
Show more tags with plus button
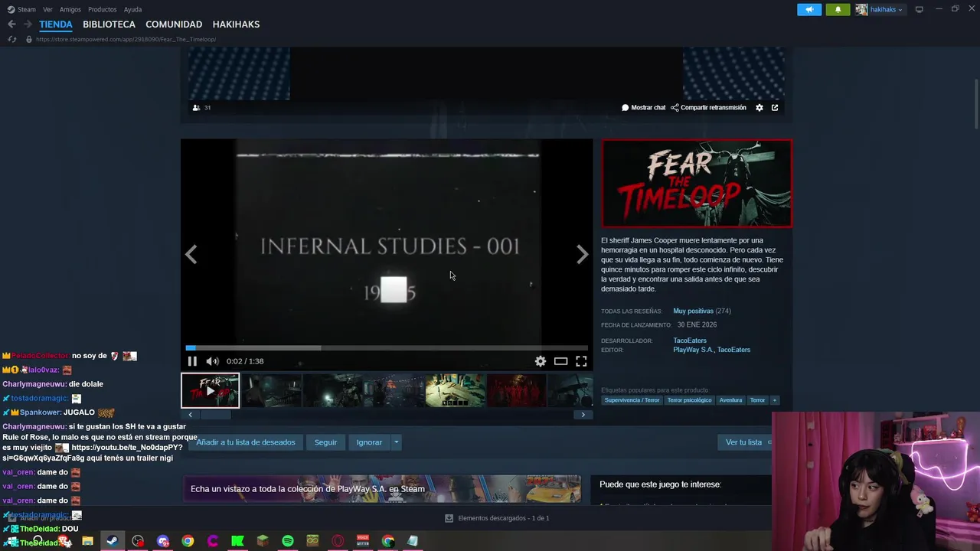point(774,400)
